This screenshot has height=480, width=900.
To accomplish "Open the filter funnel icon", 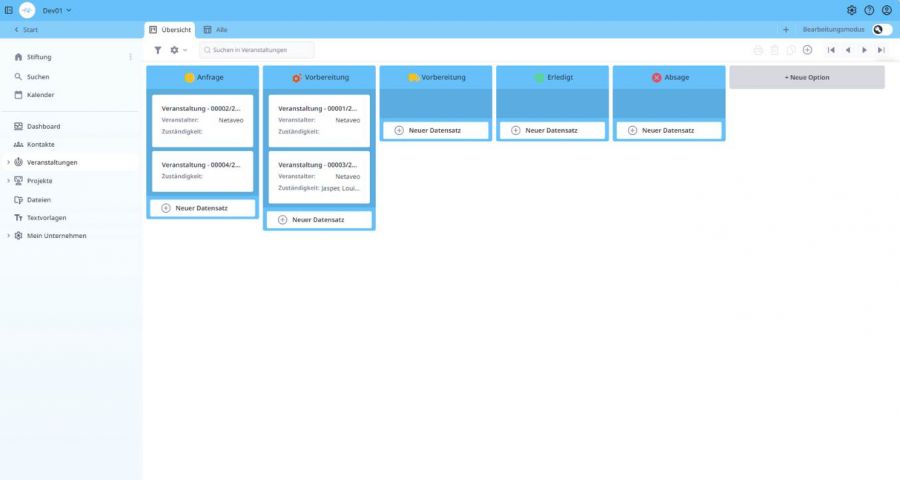I will tap(157, 50).
